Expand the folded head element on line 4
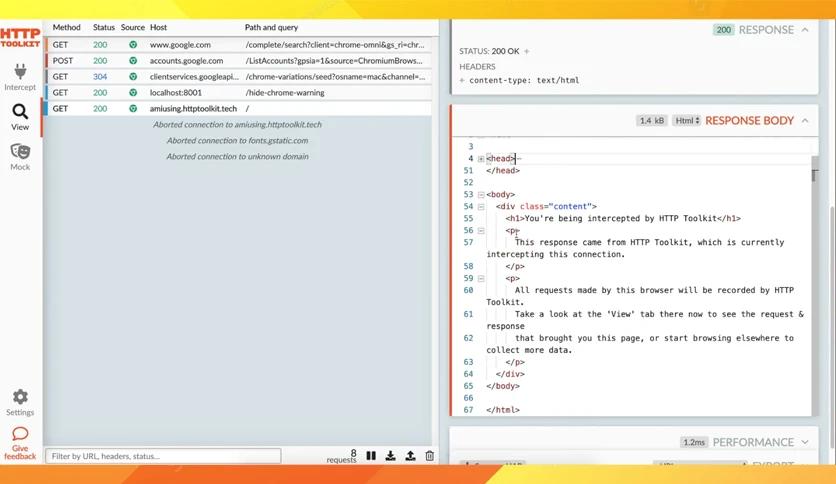The height and width of the screenshot is (484, 836). (481, 159)
